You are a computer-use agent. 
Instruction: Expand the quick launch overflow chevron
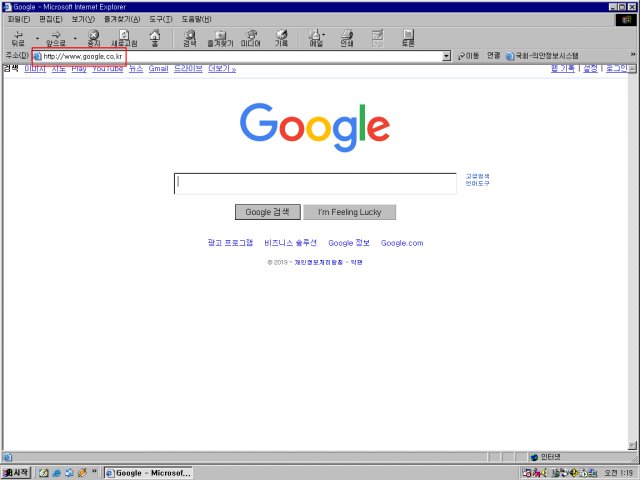pyautogui.click(x=94, y=471)
